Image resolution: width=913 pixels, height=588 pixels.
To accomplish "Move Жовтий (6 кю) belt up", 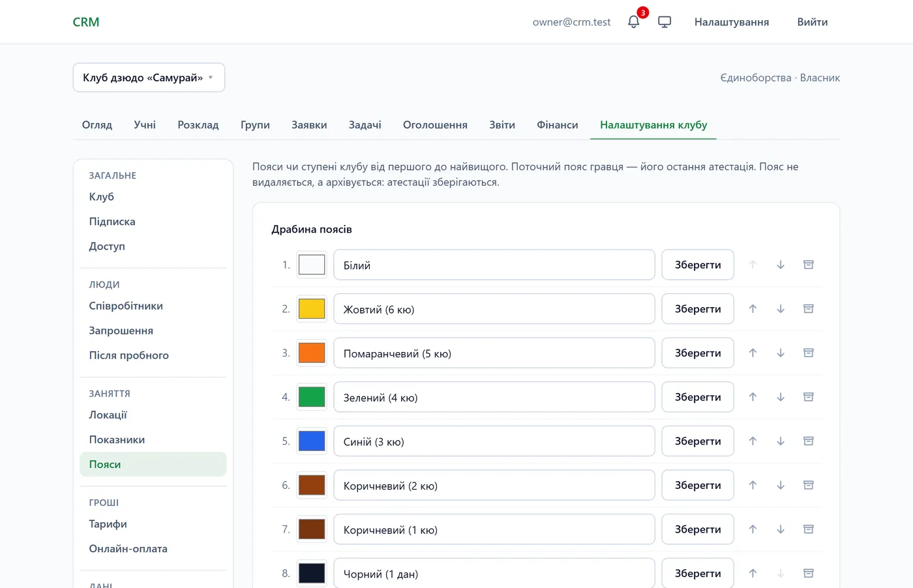I will point(753,309).
